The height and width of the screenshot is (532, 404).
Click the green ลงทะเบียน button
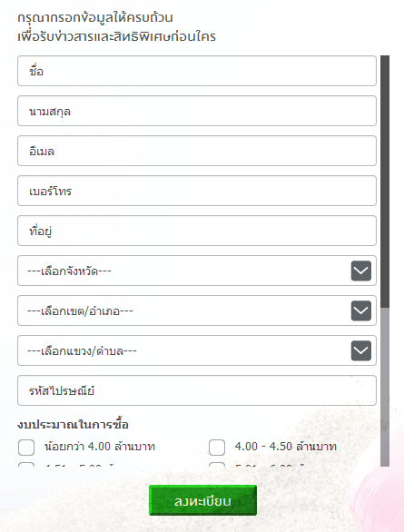click(x=202, y=500)
